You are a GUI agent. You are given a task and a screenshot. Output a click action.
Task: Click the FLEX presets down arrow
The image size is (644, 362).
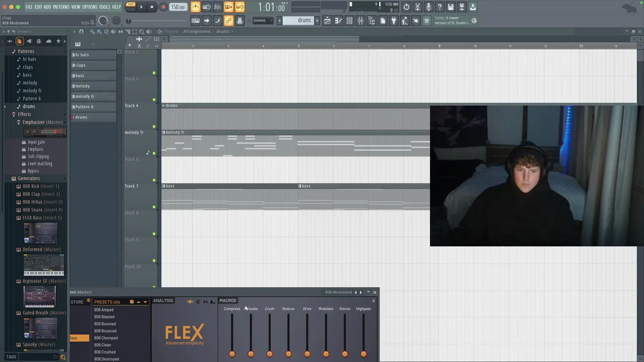(145, 302)
